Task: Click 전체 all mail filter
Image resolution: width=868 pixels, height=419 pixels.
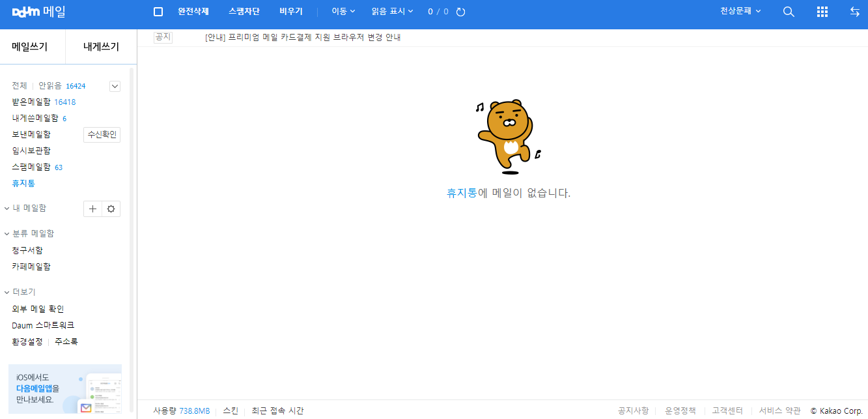Action: click(x=20, y=86)
